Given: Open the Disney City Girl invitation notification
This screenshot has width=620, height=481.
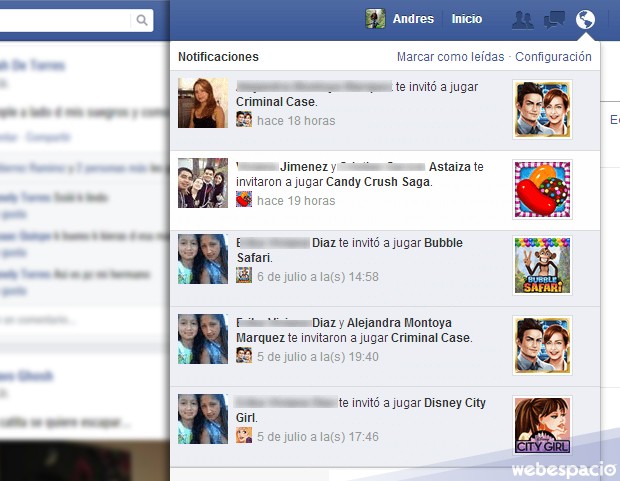Looking at the screenshot, I should (x=360, y=410).
